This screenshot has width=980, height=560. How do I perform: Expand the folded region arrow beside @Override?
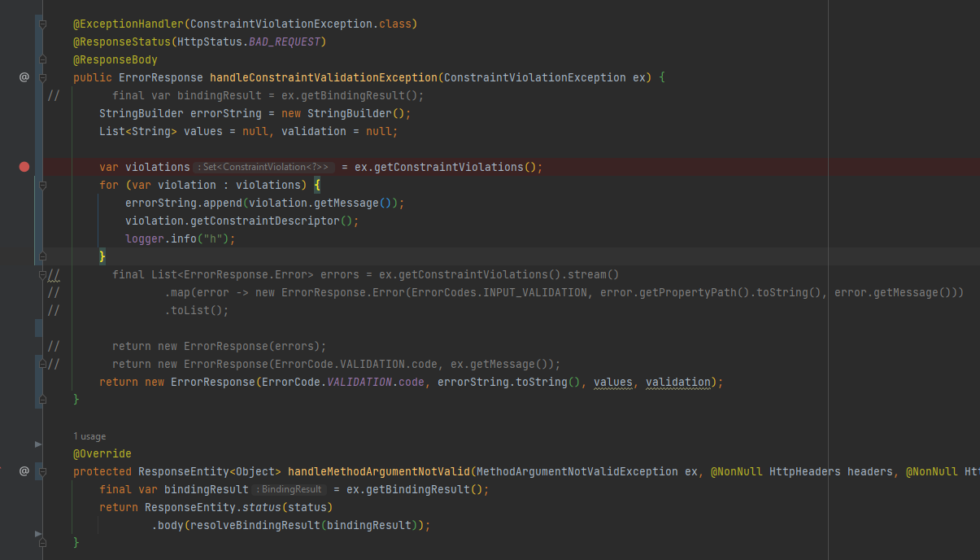pyautogui.click(x=38, y=444)
